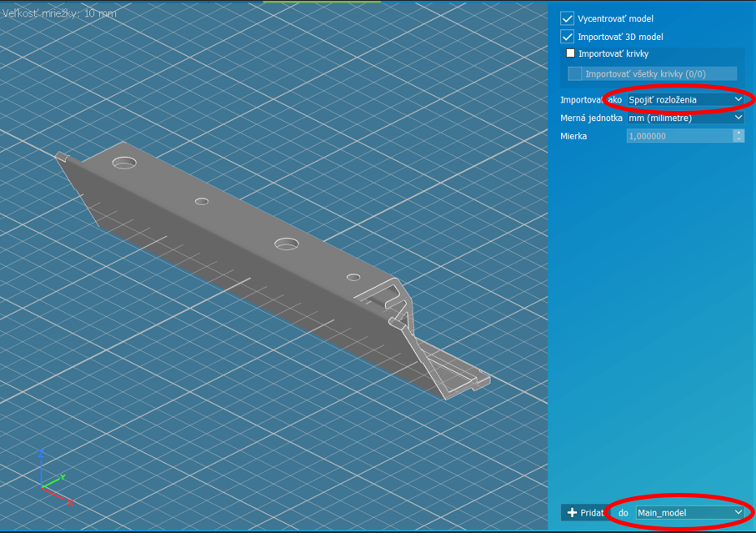The width and height of the screenshot is (756, 533).
Task: Click the 'do' label beside Main_model
Action: pyautogui.click(x=623, y=513)
